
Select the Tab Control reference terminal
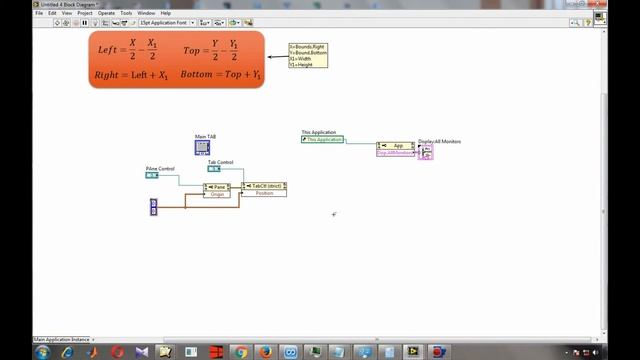214,169
